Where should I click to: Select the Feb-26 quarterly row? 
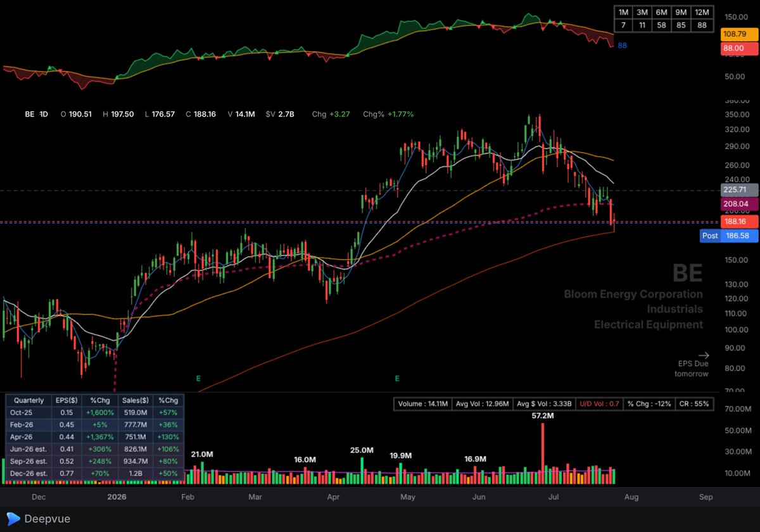pos(95,424)
